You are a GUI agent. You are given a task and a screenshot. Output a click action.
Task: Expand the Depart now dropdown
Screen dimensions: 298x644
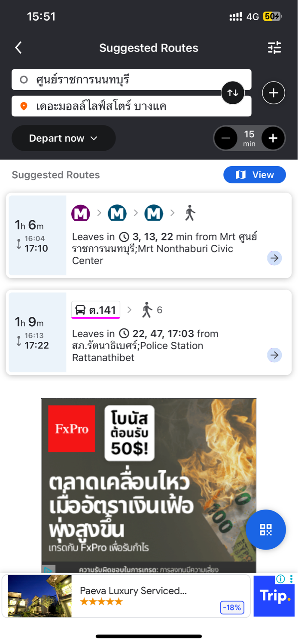(64, 138)
